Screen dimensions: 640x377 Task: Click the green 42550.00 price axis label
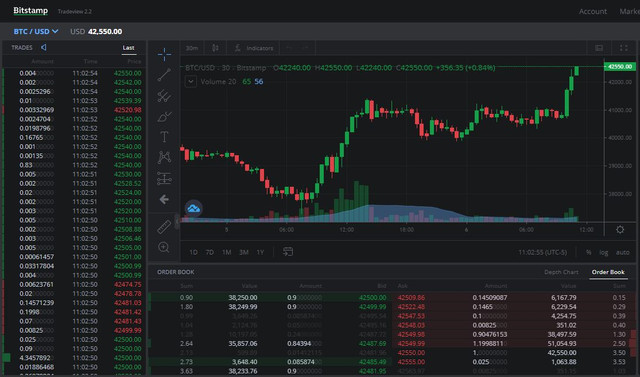[x=620, y=67]
